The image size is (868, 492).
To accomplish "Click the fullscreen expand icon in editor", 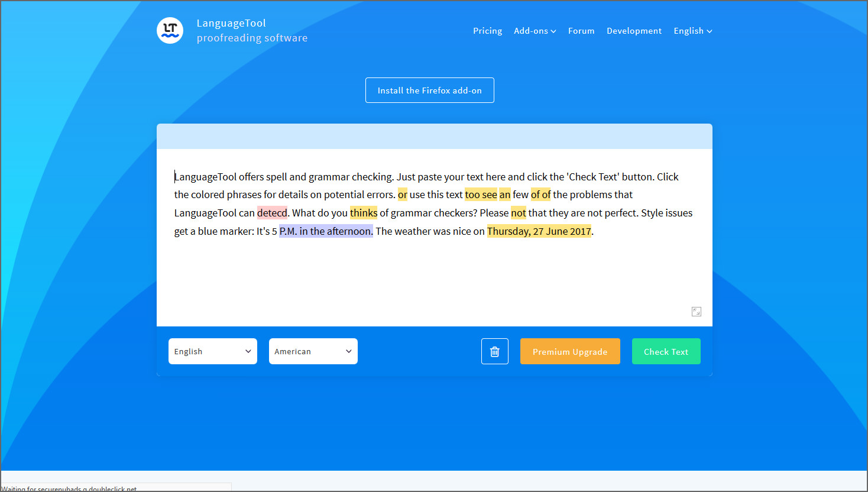I will pos(697,312).
